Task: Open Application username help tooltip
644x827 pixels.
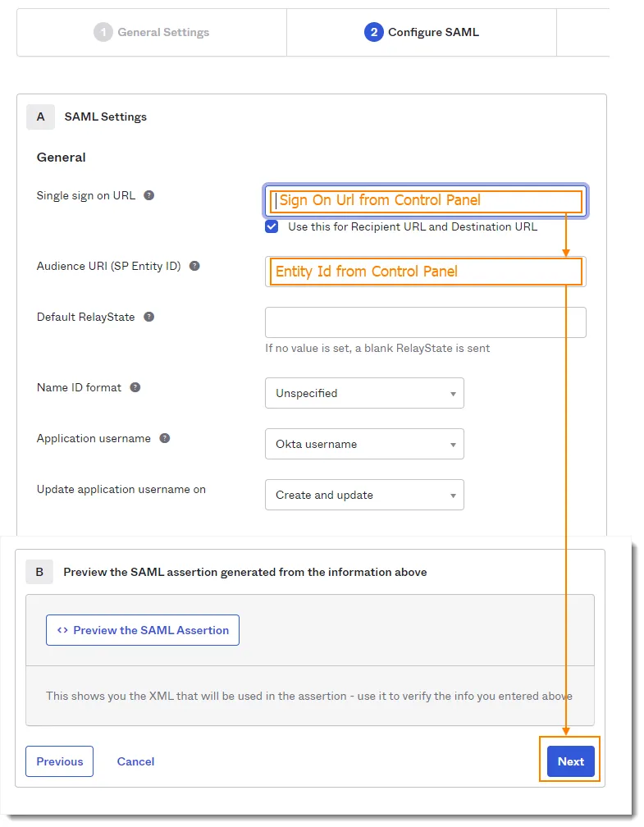Action: pyautogui.click(x=165, y=438)
